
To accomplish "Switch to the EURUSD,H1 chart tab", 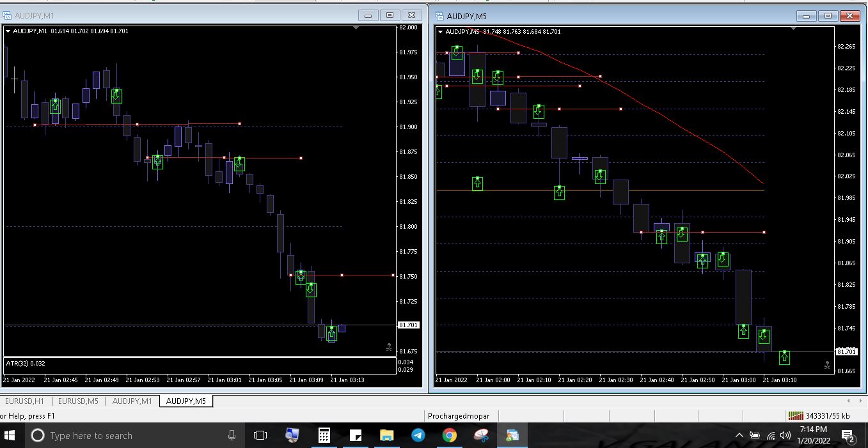I will (25, 401).
